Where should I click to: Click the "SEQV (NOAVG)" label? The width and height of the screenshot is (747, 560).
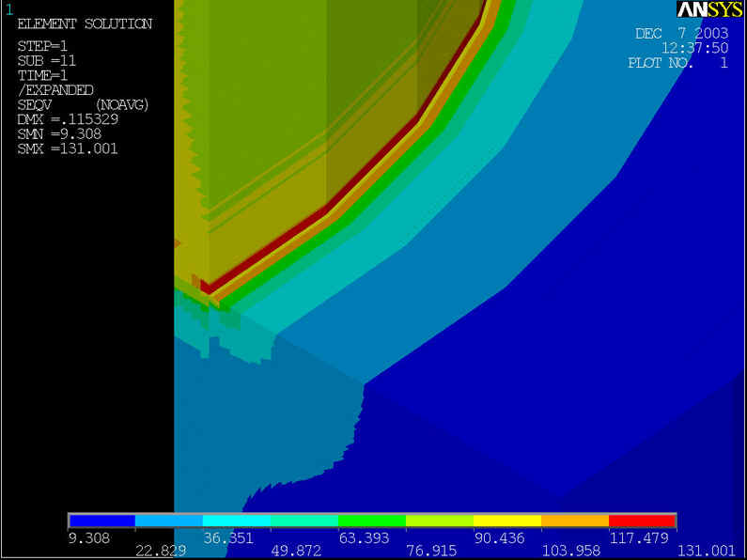pos(83,105)
